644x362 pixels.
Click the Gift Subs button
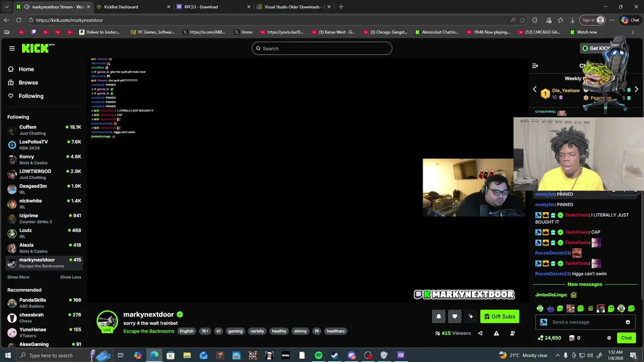click(500, 316)
